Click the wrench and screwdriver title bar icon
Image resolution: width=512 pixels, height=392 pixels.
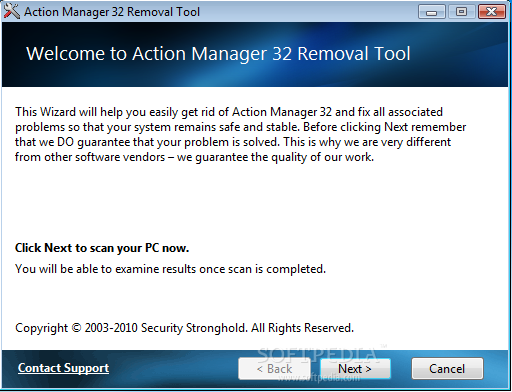[11, 11]
